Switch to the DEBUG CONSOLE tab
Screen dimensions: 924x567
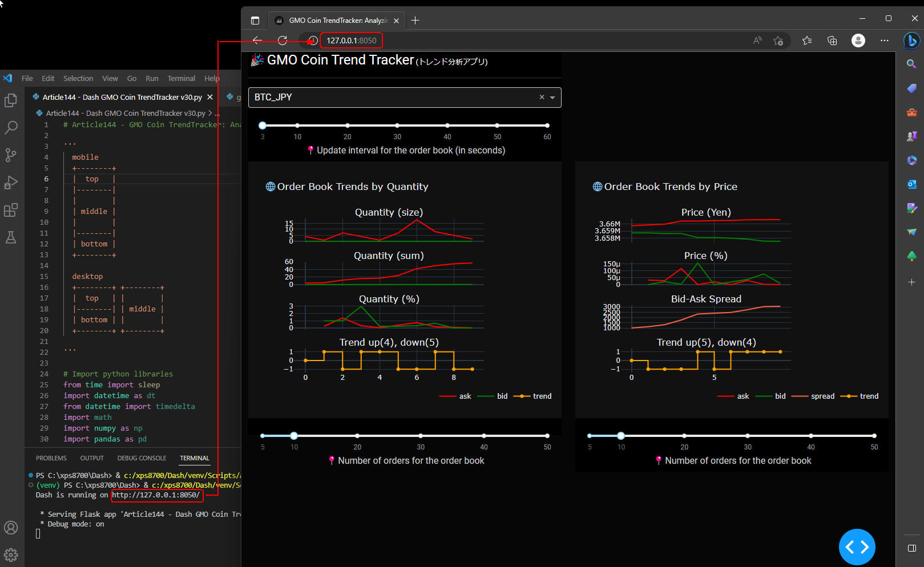[142, 458]
